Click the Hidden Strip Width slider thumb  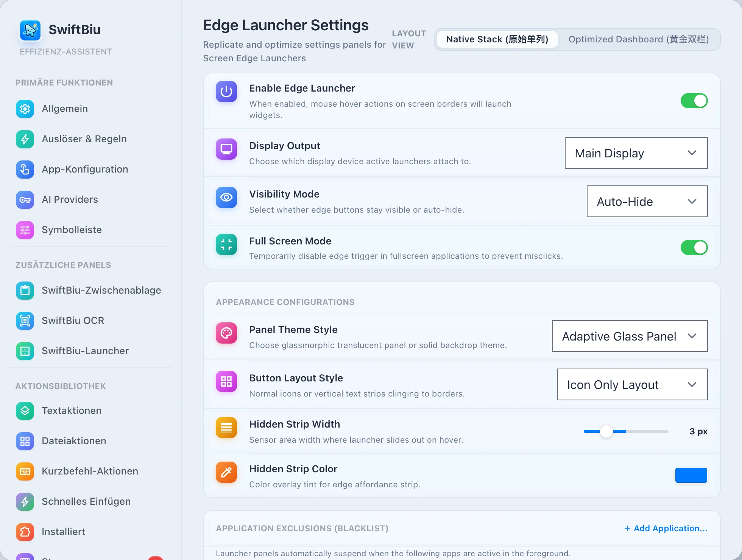[606, 431]
